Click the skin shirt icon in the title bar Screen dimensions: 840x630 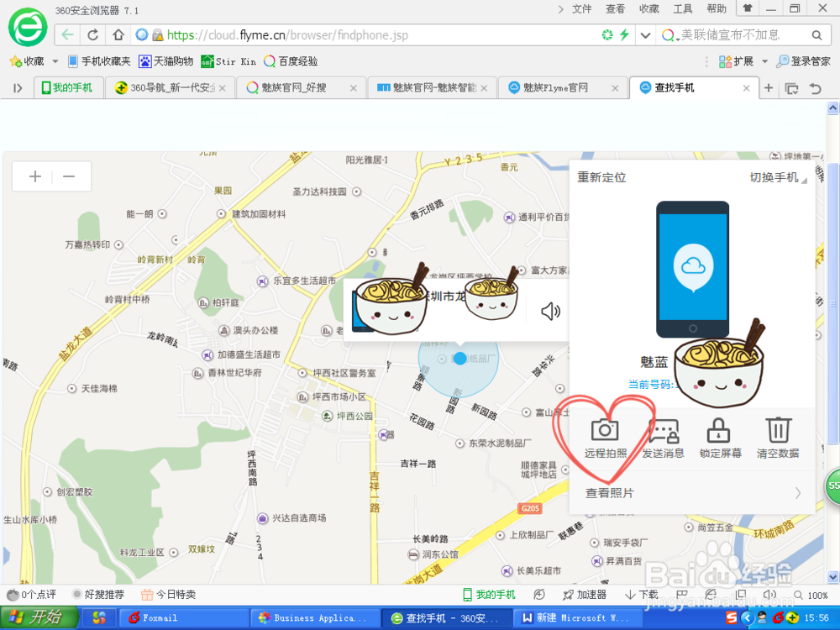pos(748,8)
